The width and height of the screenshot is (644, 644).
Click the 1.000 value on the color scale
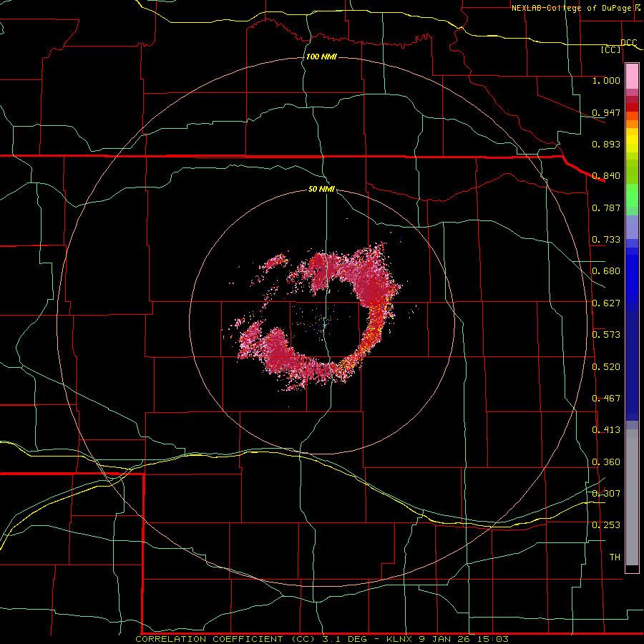pyautogui.click(x=606, y=80)
